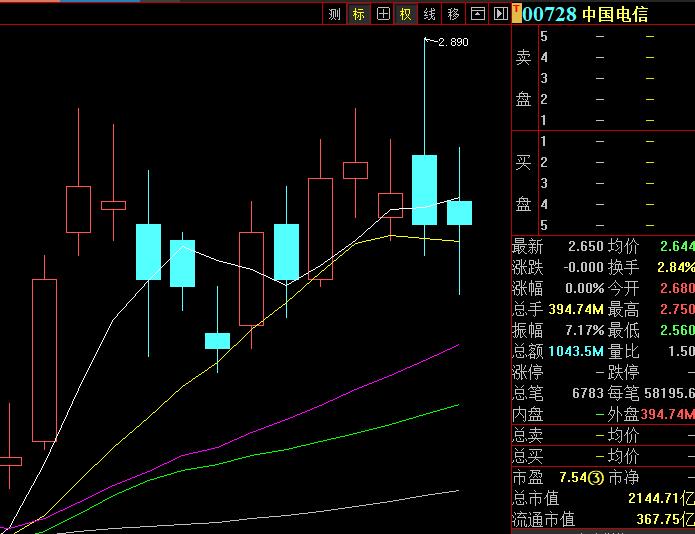Select the 买盘 buy order section label
695x534 pixels.
524,183
